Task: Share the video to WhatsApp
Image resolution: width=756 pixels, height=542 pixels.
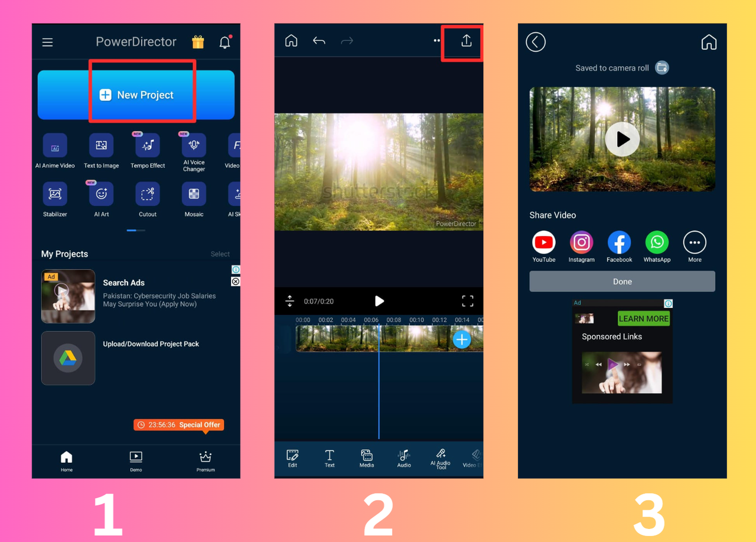Action: 657,242
